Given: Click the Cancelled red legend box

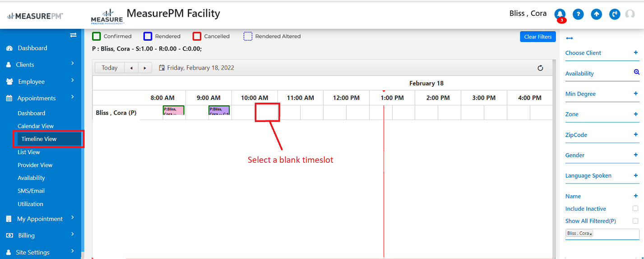Looking at the screenshot, I should [x=197, y=36].
